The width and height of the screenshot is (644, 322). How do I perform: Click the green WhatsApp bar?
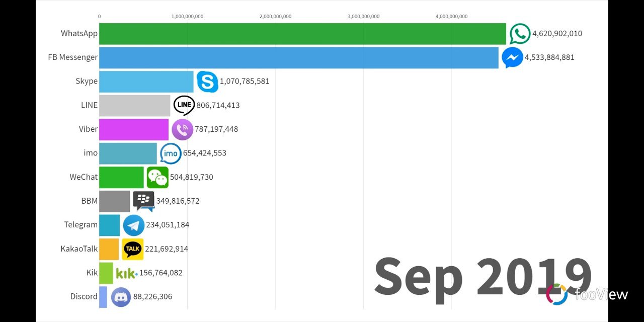tap(302, 34)
